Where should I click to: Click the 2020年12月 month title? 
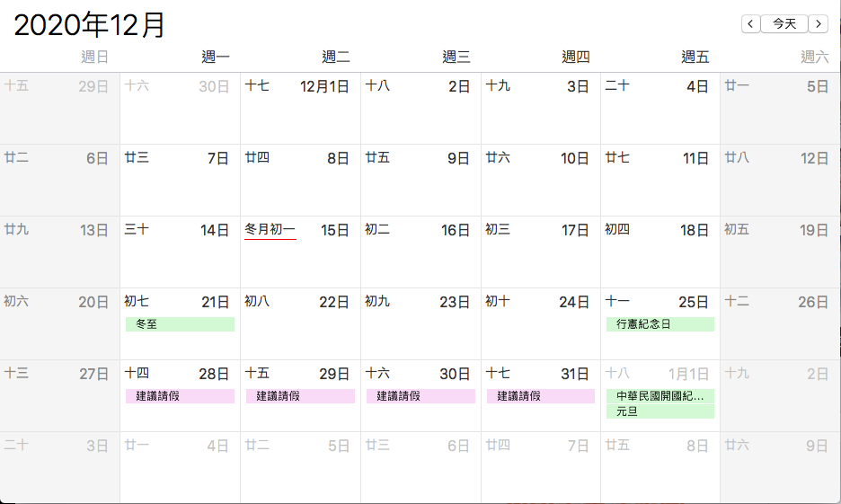tap(89, 24)
